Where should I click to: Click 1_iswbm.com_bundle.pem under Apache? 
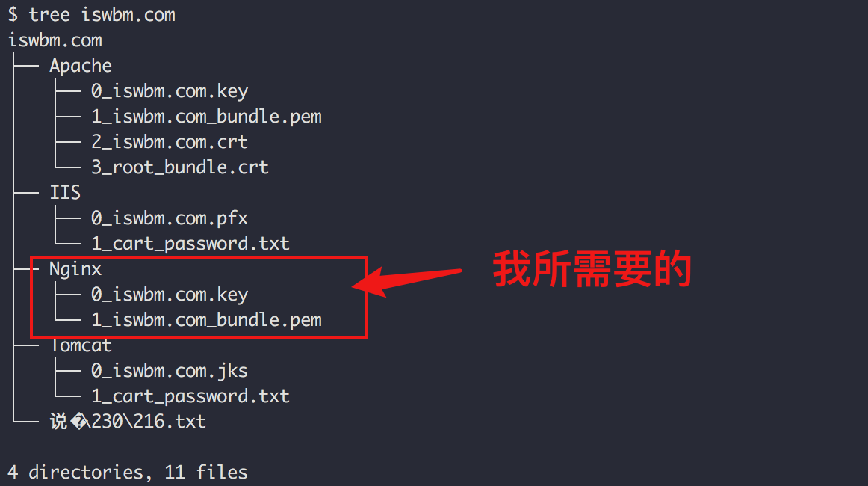coord(206,117)
